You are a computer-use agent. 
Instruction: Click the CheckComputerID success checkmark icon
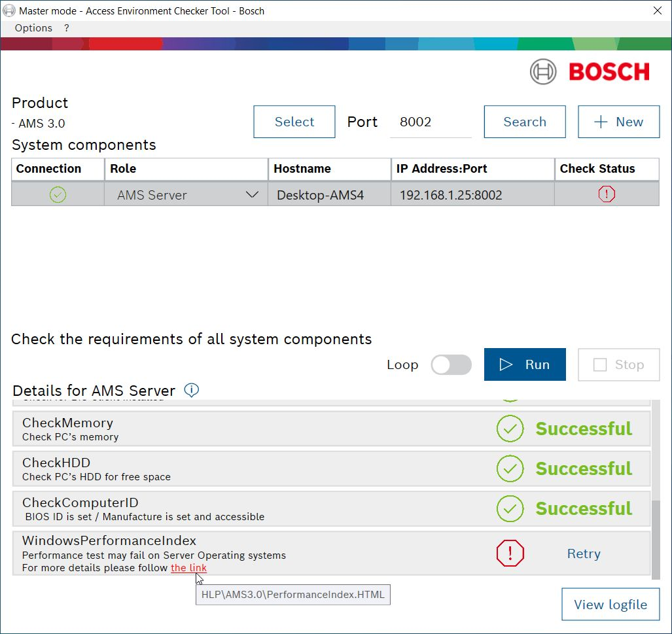510,509
